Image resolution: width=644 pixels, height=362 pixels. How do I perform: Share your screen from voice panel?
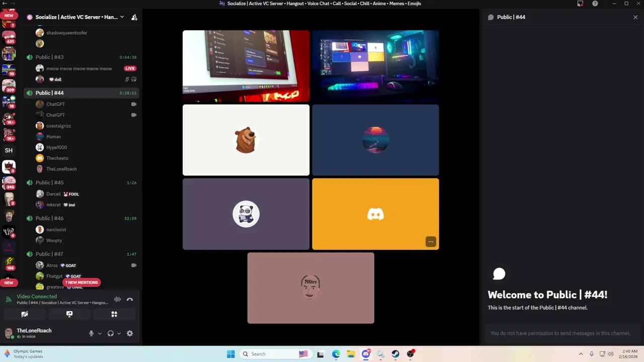pyautogui.click(x=69, y=314)
